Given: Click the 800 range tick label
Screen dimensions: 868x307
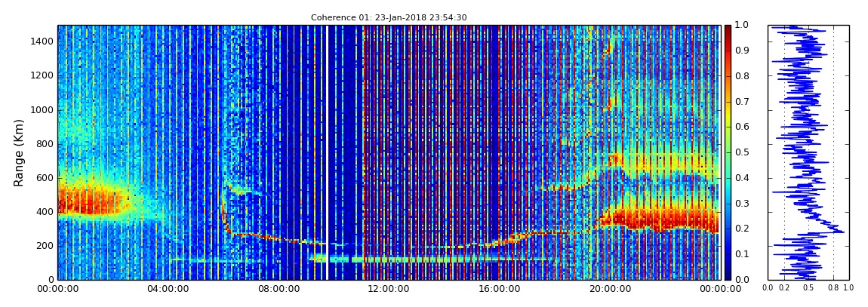Looking at the screenshot, I should [45, 144].
